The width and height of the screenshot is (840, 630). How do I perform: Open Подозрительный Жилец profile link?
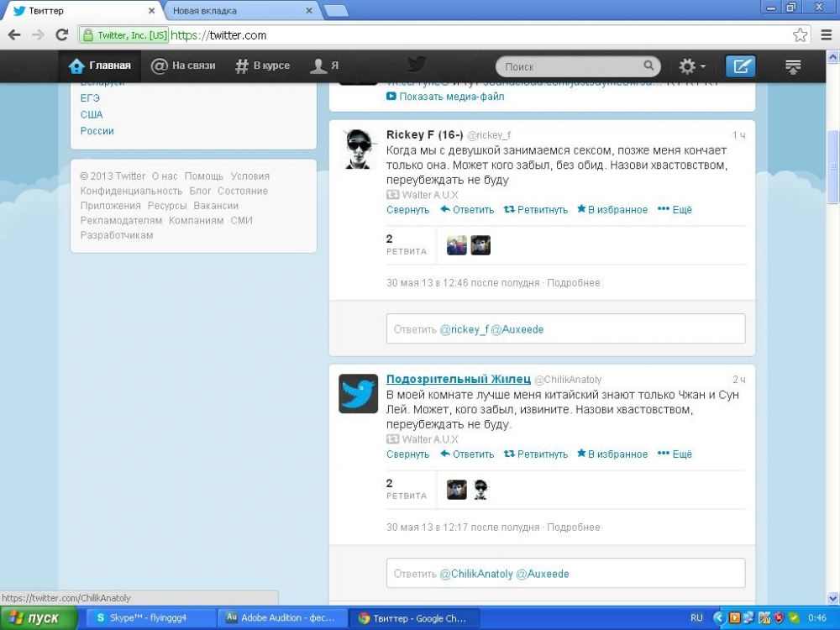click(x=457, y=379)
